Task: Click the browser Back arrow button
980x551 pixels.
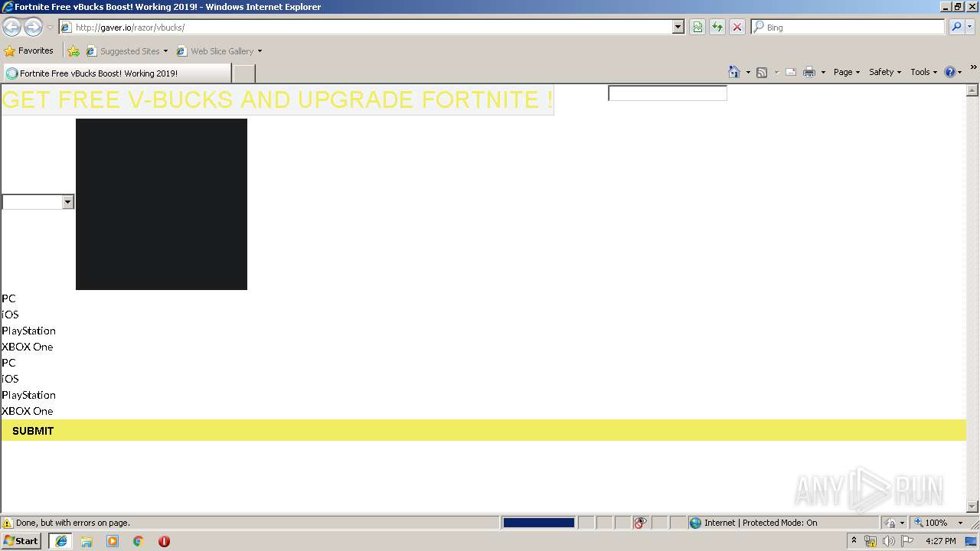Action: (x=11, y=28)
